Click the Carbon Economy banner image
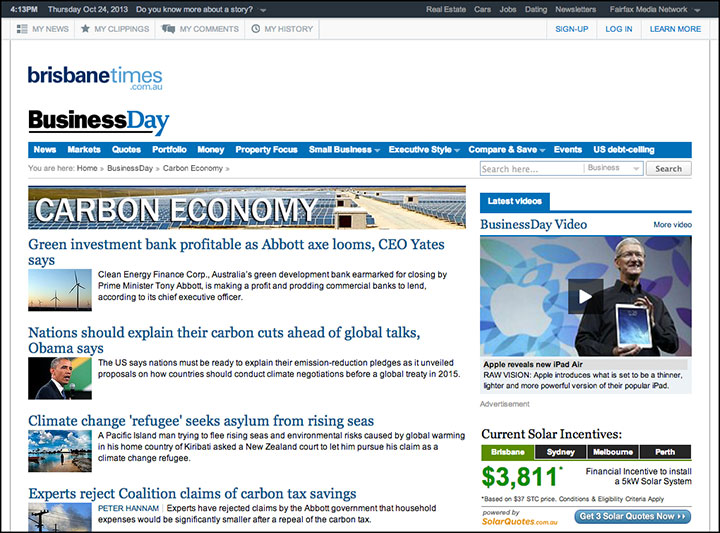This screenshot has height=533, width=720. pos(247,208)
